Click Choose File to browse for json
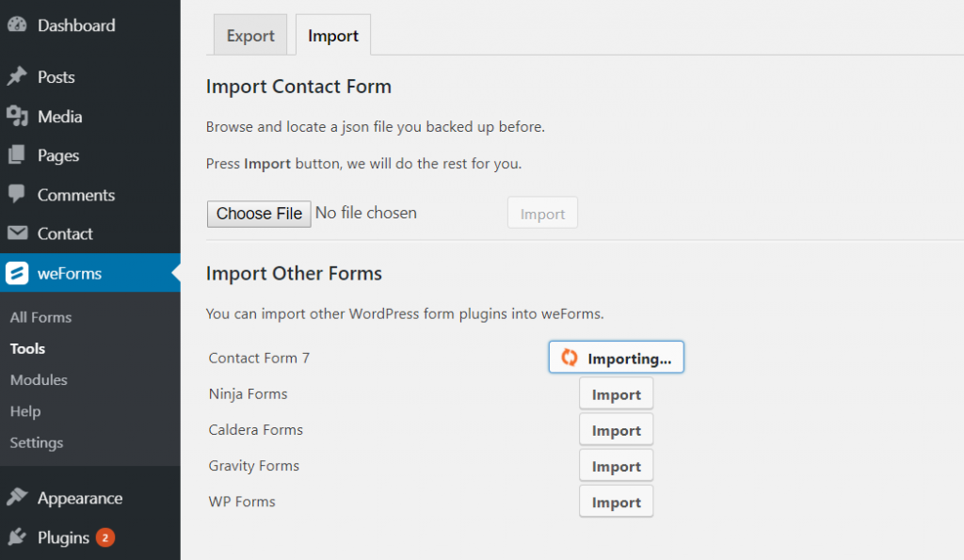This screenshot has width=964, height=560. tap(258, 214)
